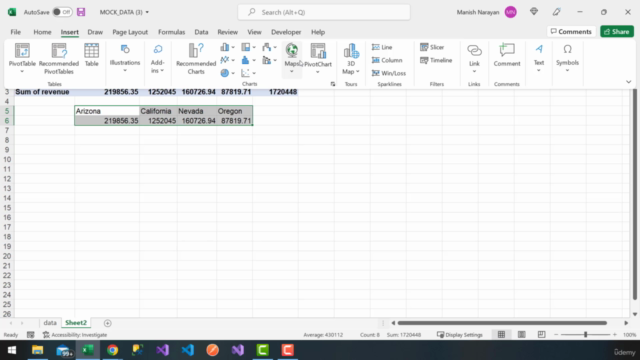640x360 pixels.
Task: Open the Text group menu
Action: pyautogui.click(x=539, y=58)
